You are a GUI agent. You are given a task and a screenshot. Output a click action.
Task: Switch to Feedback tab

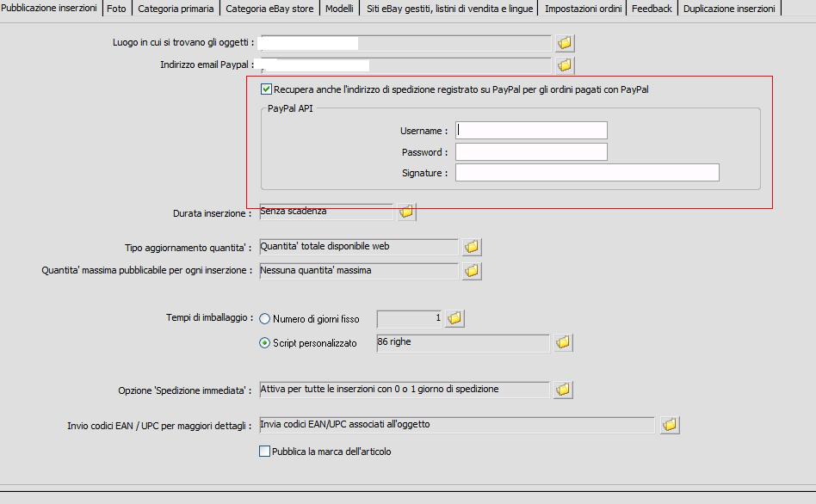[652, 9]
